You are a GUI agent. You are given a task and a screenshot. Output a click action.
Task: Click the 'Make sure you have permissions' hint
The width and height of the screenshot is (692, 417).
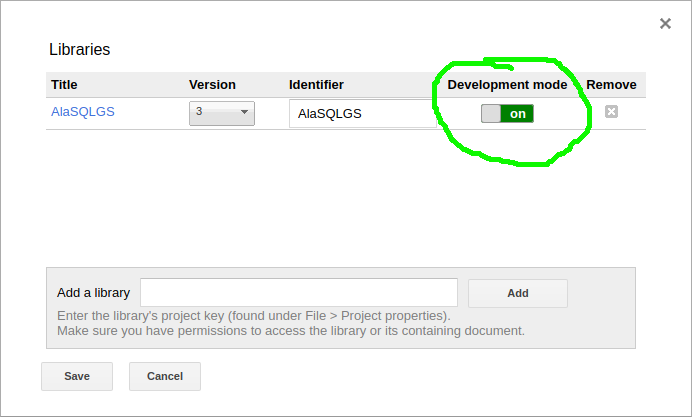[291, 331]
